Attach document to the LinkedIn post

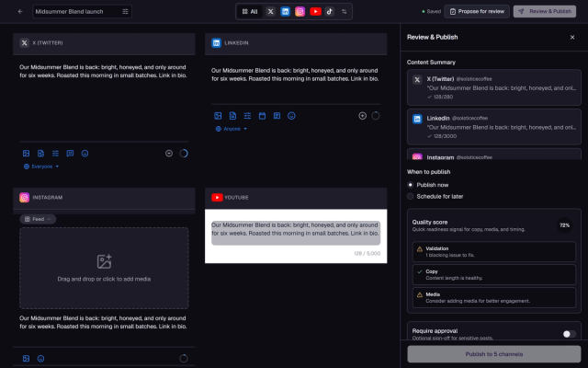(x=232, y=116)
